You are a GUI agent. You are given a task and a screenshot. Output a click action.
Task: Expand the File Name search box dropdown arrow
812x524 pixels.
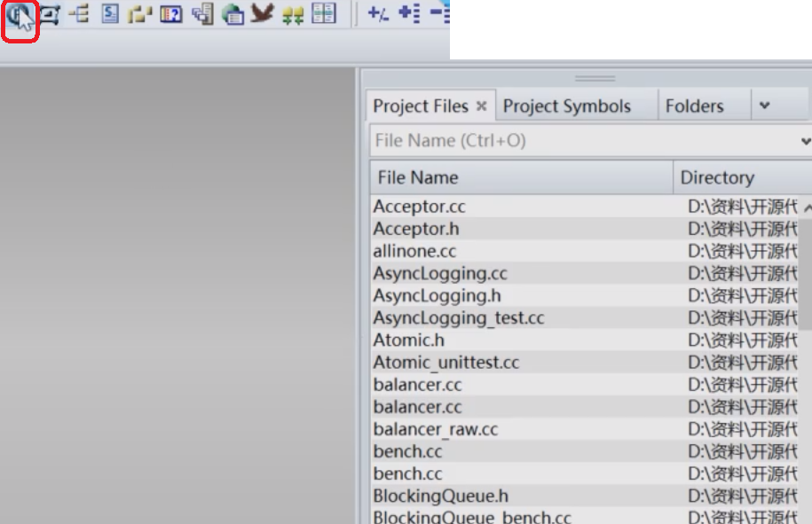tap(805, 141)
